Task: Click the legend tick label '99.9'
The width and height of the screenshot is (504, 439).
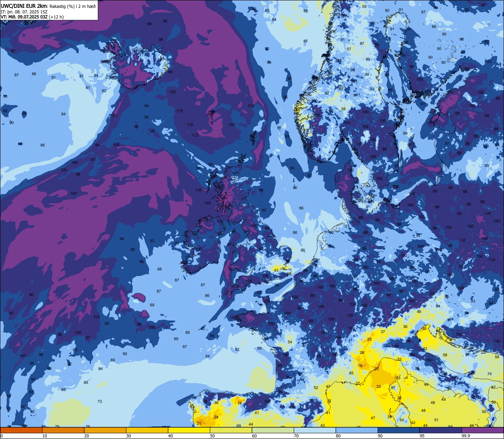Action: [x=465, y=435]
